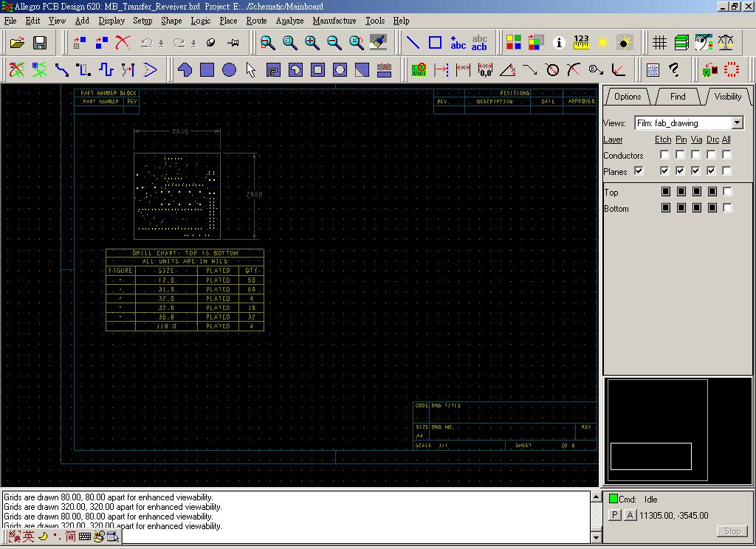Select the Add Line tool
The width and height of the screenshot is (756, 549).
click(413, 43)
